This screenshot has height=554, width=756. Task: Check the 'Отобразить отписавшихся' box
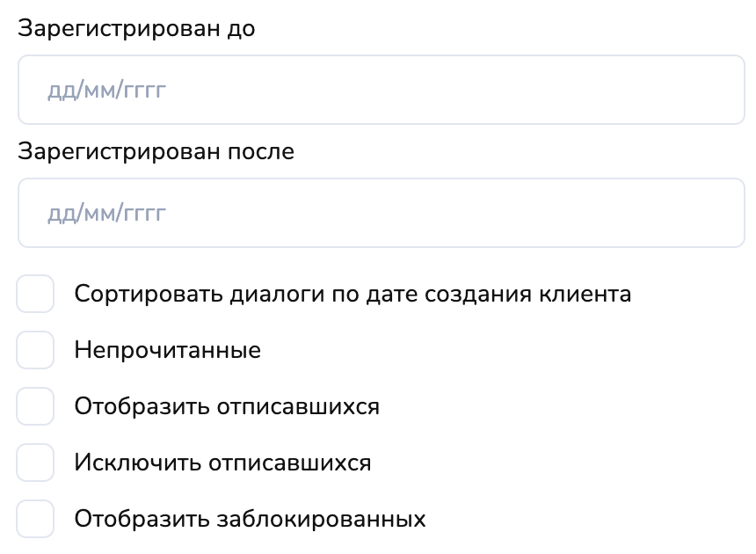point(35,406)
